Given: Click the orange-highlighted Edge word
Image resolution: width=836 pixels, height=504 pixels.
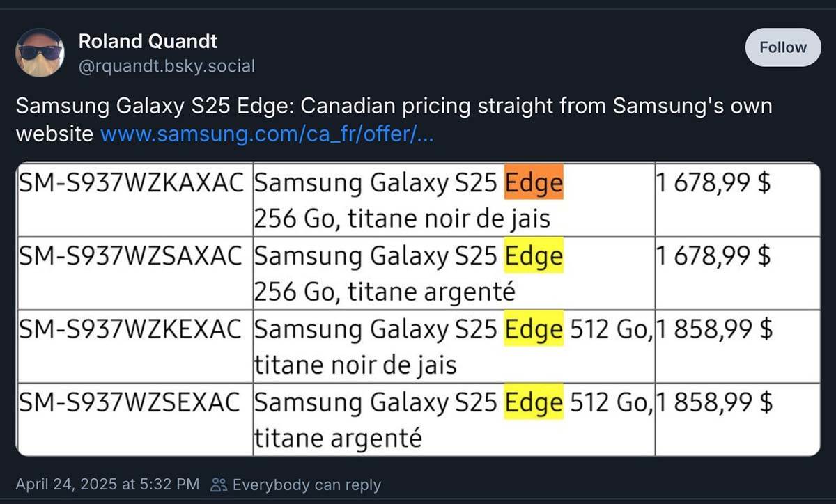Looking at the screenshot, I should click(534, 183).
